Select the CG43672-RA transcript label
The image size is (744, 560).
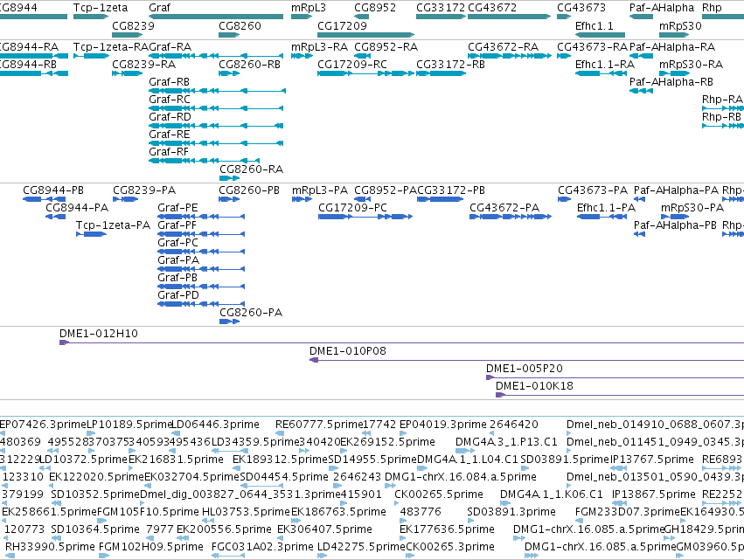(503, 46)
